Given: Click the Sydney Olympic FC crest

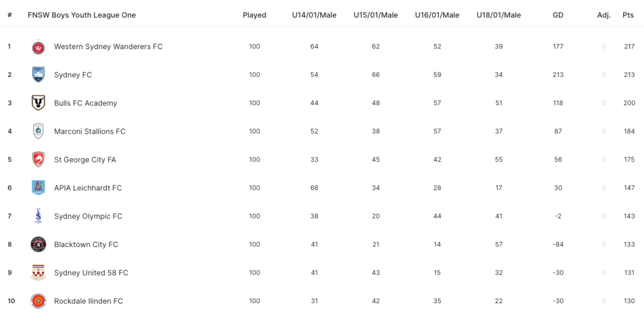Looking at the screenshot, I should click(x=38, y=216).
